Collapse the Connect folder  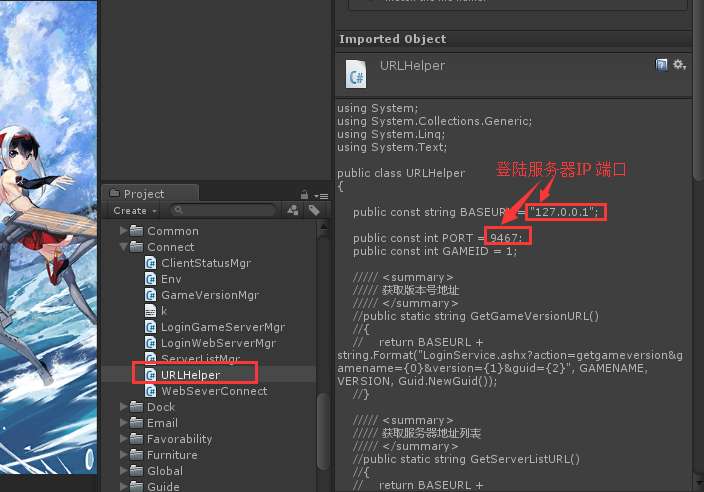pyautogui.click(x=123, y=246)
